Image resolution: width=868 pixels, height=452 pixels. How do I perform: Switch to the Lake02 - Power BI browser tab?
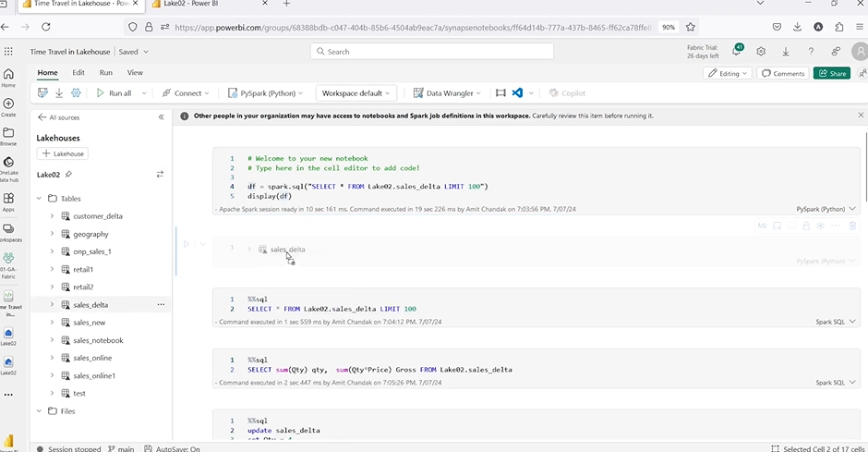209,4
